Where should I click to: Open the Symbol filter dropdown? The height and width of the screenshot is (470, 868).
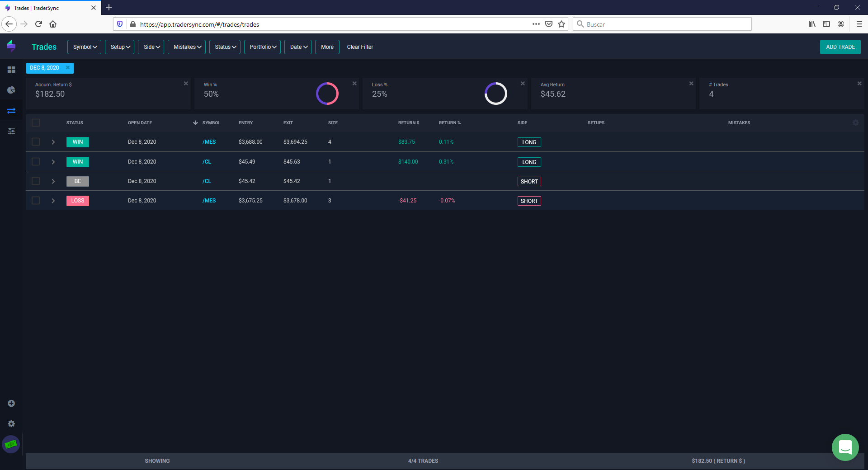tap(85, 47)
